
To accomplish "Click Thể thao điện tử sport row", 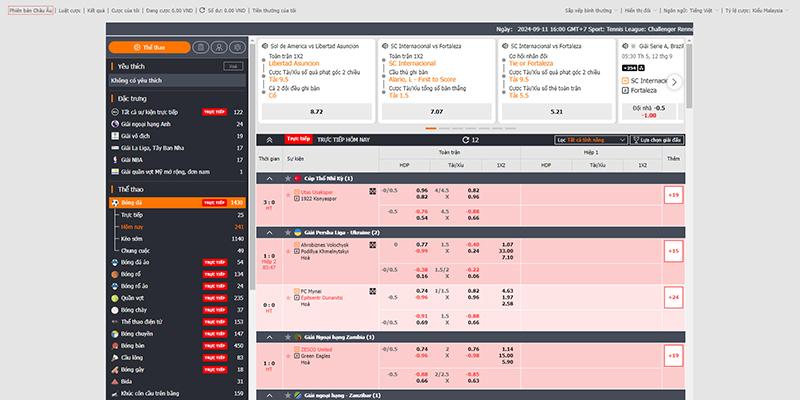I will tap(178, 322).
